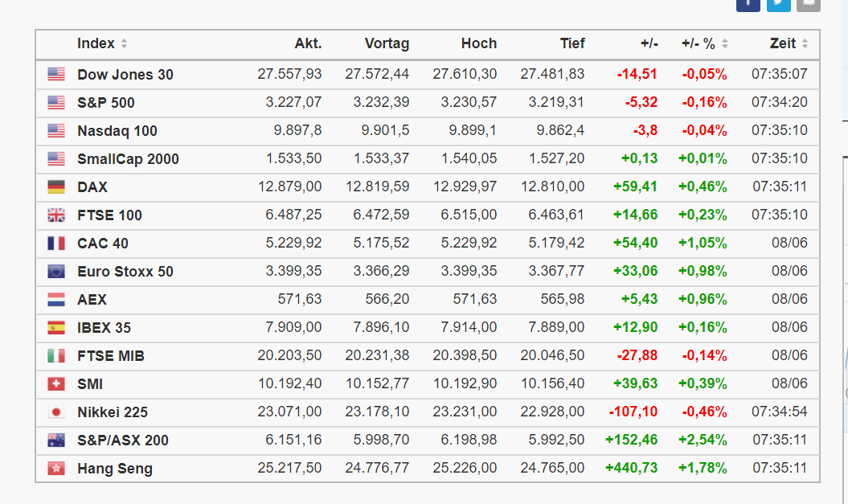This screenshot has height=504, width=848.
Task: Go to the SmallCap 2000 index page
Action: click(128, 159)
